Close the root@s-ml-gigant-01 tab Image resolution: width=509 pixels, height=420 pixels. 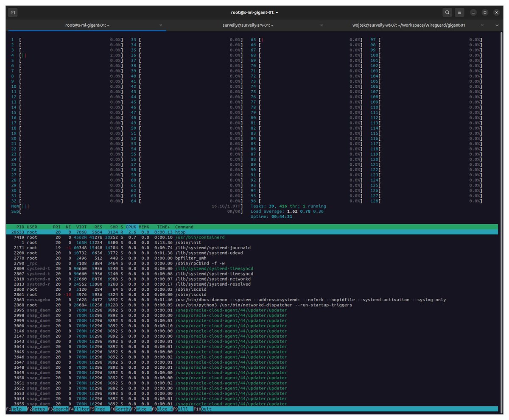coord(161,25)
